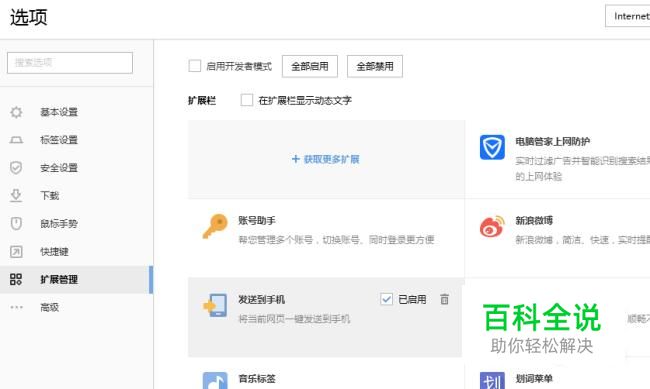Click the three-dot icon for 高级
This screenshot has width=650, height=389.
[x=16, y=307]
